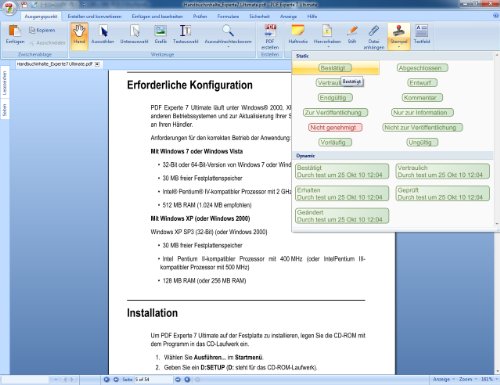Choose the red Nicht genehmigt stamp

pyautogui.click(x=335, y=127)
